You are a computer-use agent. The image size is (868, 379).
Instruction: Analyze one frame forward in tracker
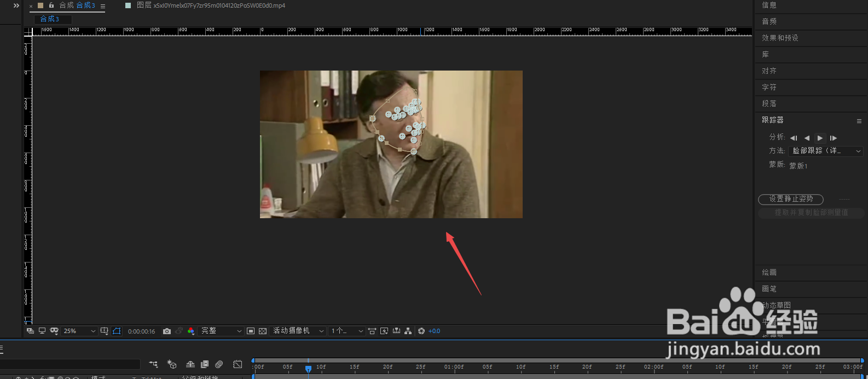[x=833, y=138]
